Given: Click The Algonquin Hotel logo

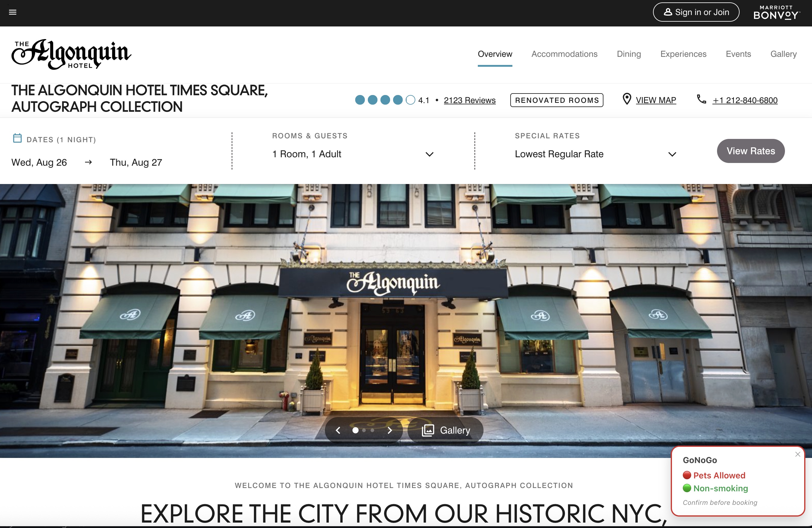Looking at the screenshot, I should 71,54.
